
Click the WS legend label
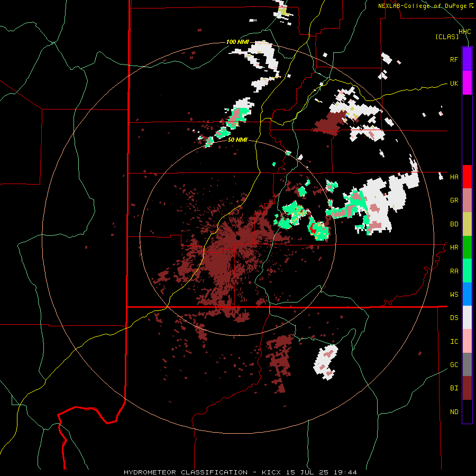(x=454, y=295)
